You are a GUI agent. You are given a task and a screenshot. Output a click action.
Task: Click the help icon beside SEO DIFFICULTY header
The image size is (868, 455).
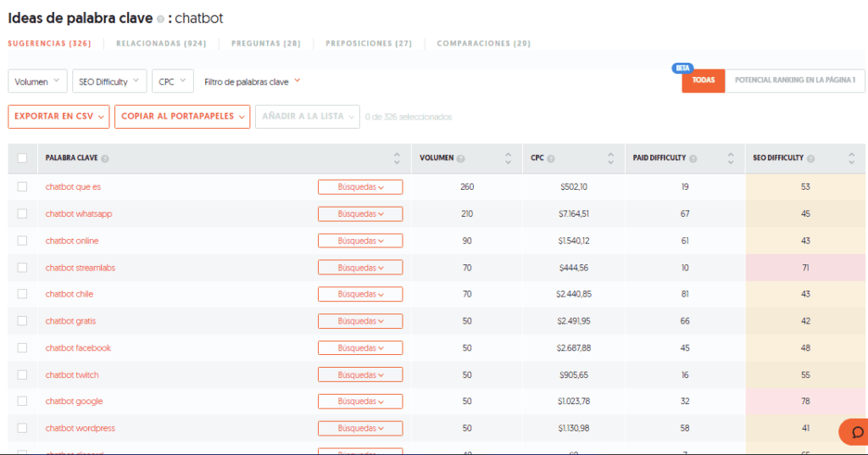tap(810, 158)
